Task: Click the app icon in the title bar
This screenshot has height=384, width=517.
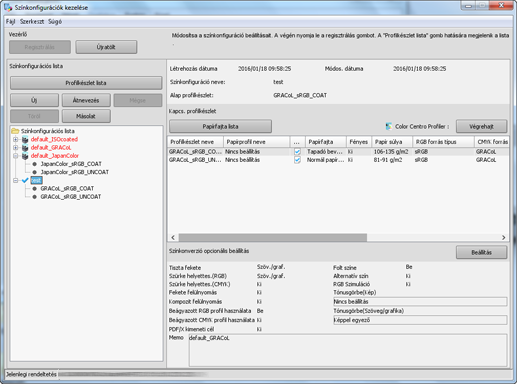Action: 8,7
